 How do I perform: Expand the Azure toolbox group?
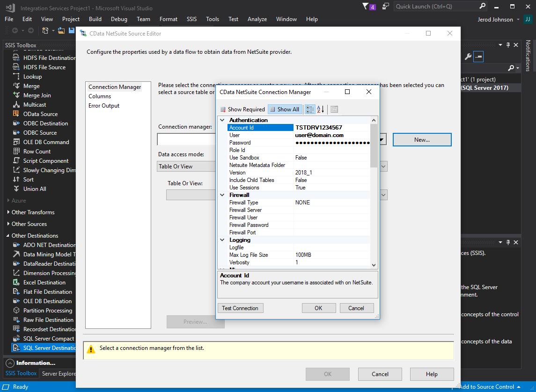(8, 200)
